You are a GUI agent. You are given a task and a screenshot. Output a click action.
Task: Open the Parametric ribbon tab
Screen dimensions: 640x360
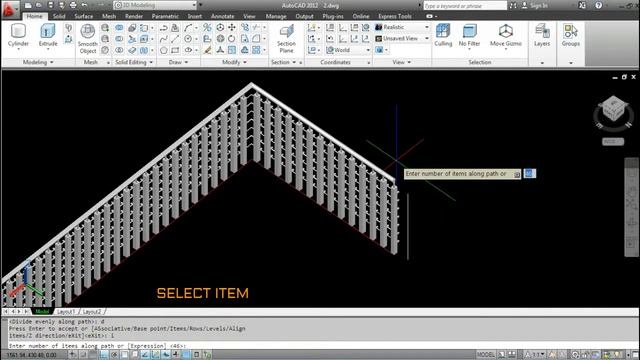(165, 16)
